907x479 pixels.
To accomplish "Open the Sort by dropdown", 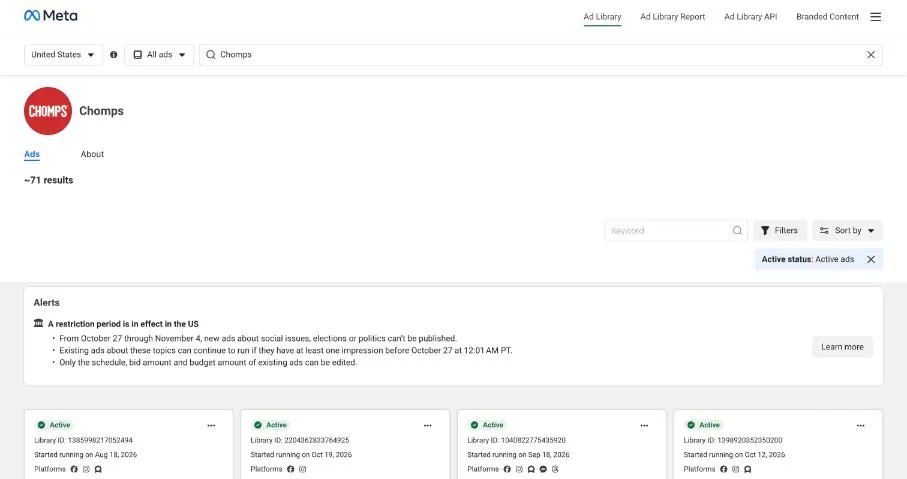I will point(847,230).
